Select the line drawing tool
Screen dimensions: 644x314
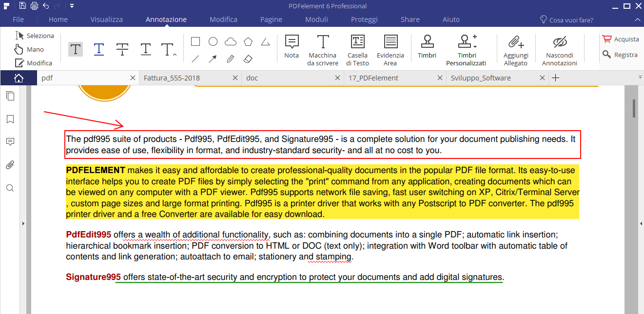pyautogui.click(x=195, y=59)
